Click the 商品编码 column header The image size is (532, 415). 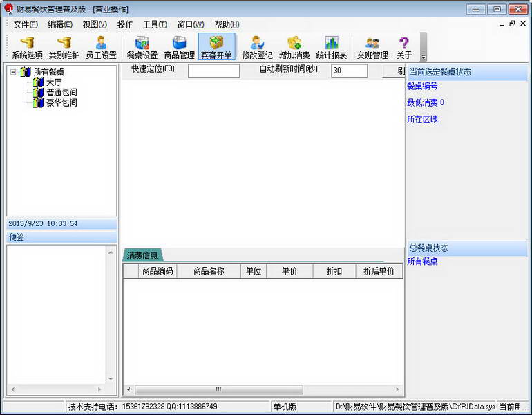point(158,271)
